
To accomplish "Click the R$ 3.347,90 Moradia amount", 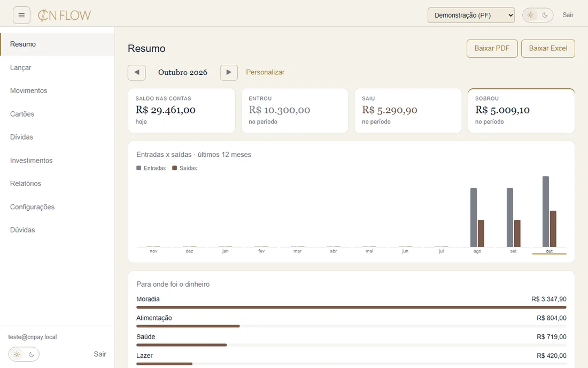I will pos(548,299).
